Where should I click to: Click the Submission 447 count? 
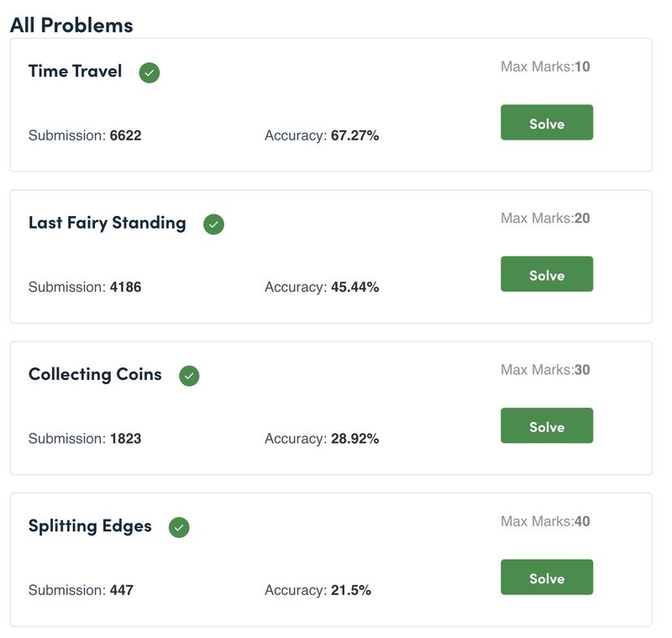(x=81, y=590)
